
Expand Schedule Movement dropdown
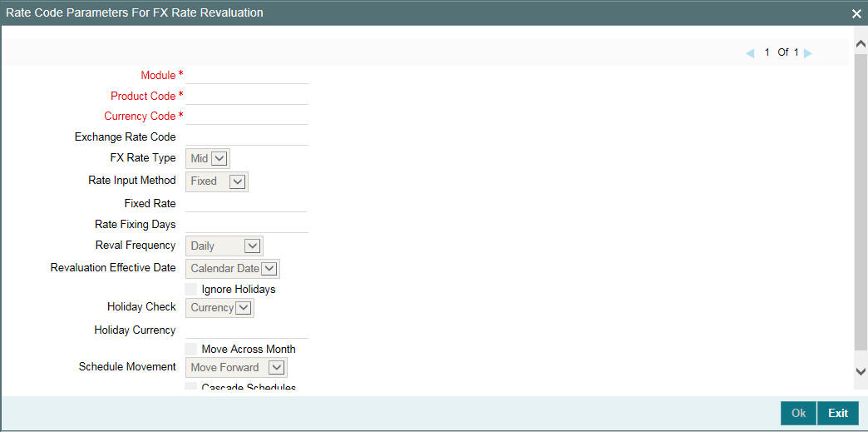coord(236,367)
